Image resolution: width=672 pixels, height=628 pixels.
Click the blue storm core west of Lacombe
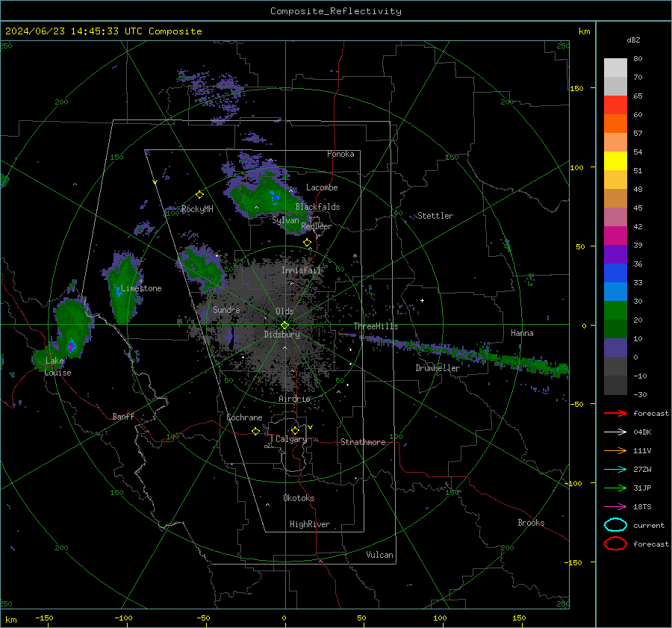click(x=275, y=197)
